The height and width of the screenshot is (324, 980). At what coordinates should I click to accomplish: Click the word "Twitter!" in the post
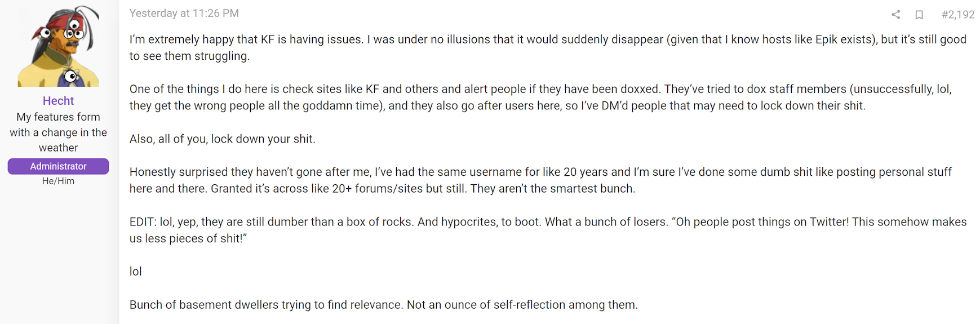click(829, 222)
